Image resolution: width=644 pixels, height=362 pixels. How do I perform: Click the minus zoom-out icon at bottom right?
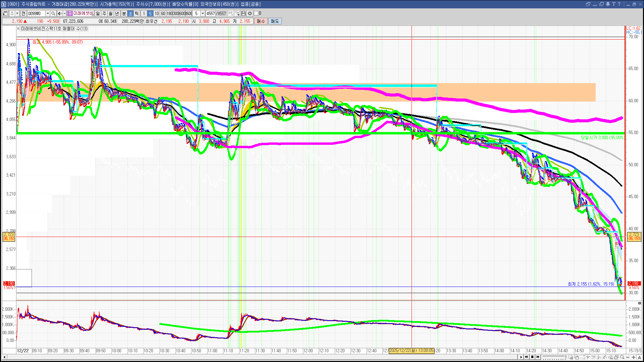pos(628,357)
